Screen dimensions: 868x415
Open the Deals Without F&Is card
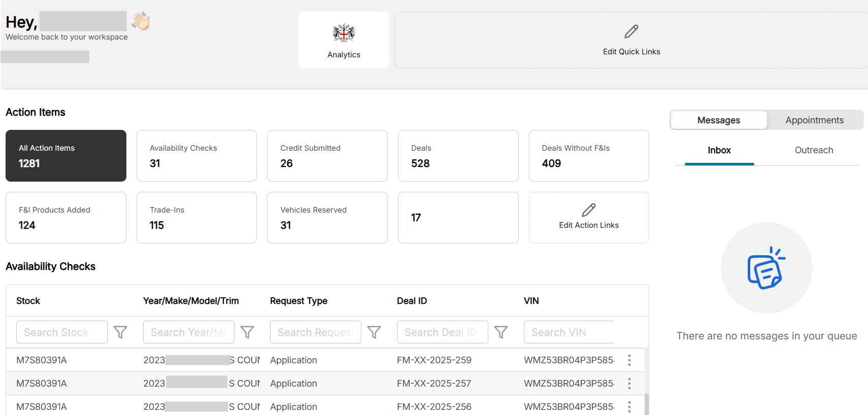[589, 156]
